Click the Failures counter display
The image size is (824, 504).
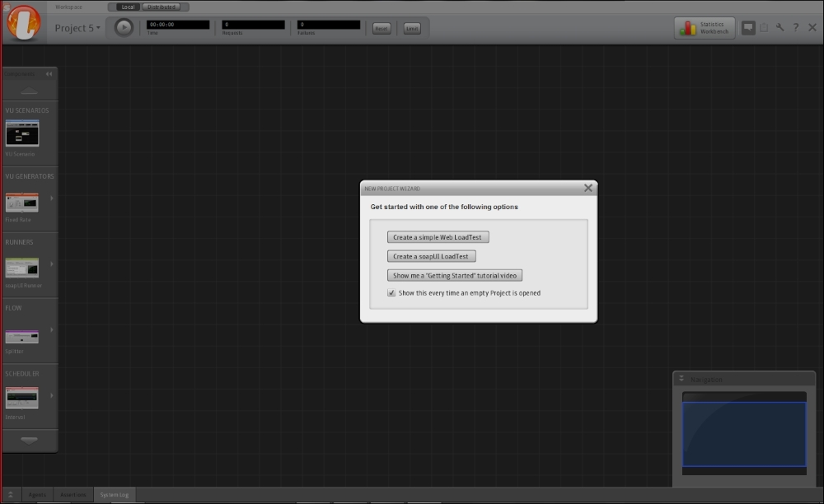point(329,25)
